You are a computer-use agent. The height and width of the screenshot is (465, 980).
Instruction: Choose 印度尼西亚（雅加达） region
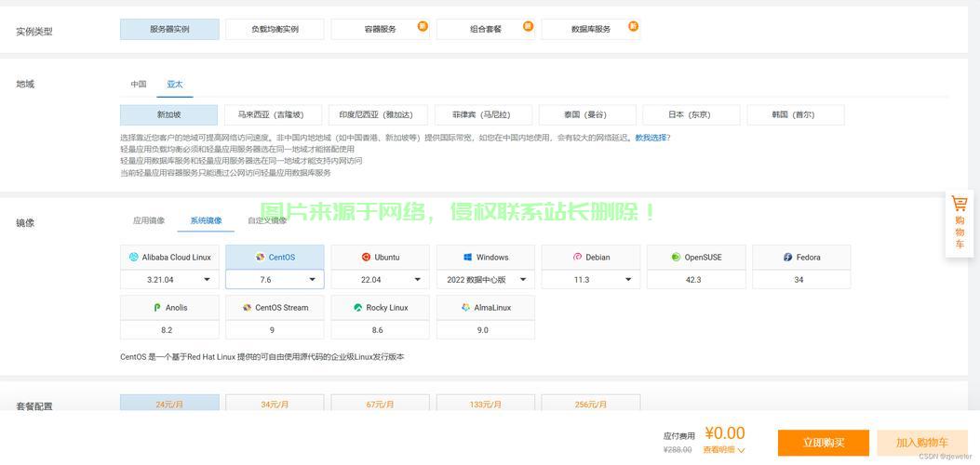pos(378,114)
